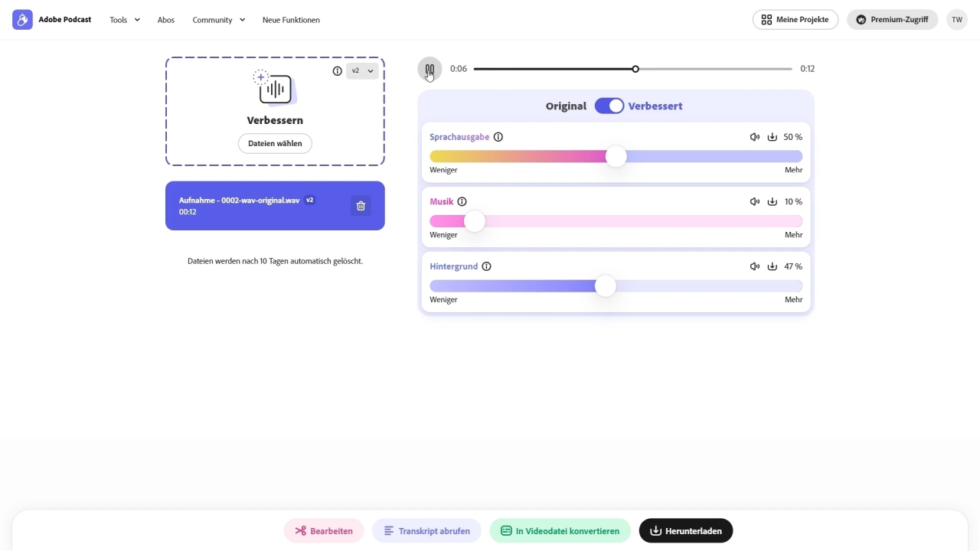
Task: Click the Verbessert label
Action: [655, 106]
